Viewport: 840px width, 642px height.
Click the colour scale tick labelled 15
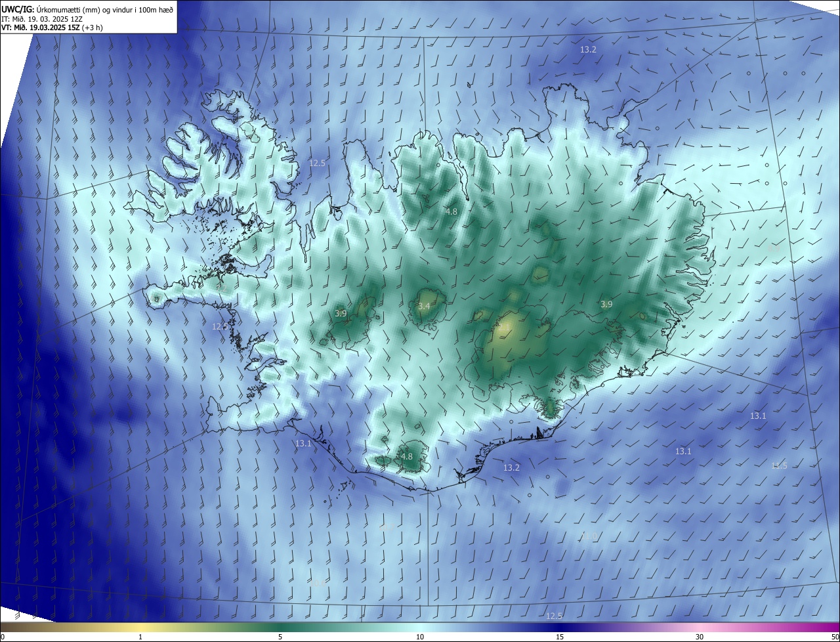coord(560,637)
